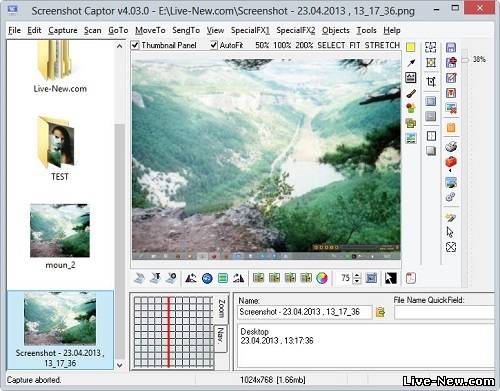Image resolution: width=500 pixels, height=391 pixels.
Task: Open the Capture menu
Action: point(63,30)
